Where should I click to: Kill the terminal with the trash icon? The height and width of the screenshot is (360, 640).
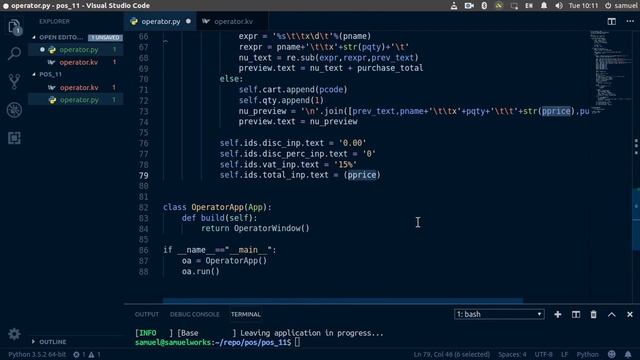pyautogui.click(x=593, y=314)
